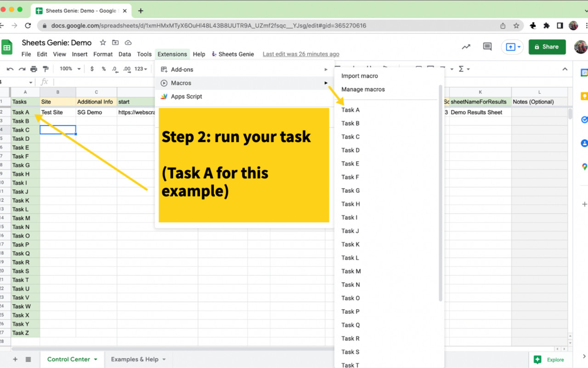Select Apps Script in Extensions menu
This screenshot has width=588, height=368.
244,97
